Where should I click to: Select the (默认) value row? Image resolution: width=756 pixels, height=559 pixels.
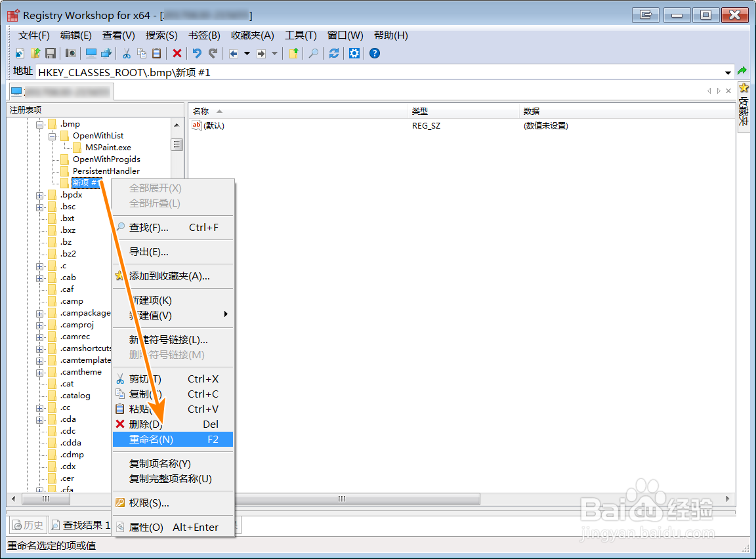(461, 126)
